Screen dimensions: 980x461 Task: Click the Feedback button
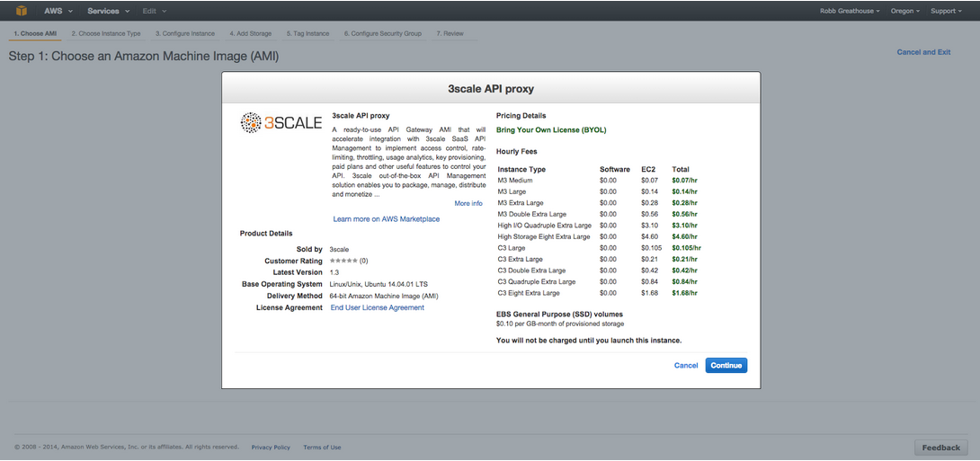(940, 448)
